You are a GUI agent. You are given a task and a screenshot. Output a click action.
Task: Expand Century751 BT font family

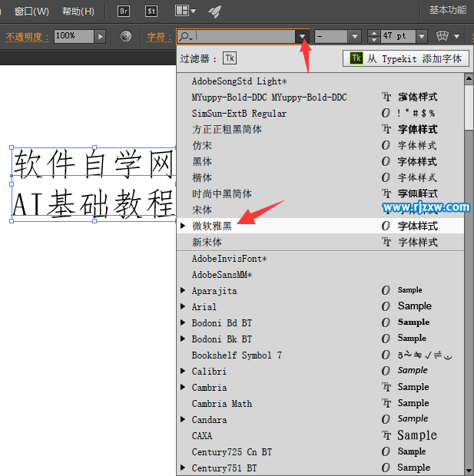click(183, 468)
